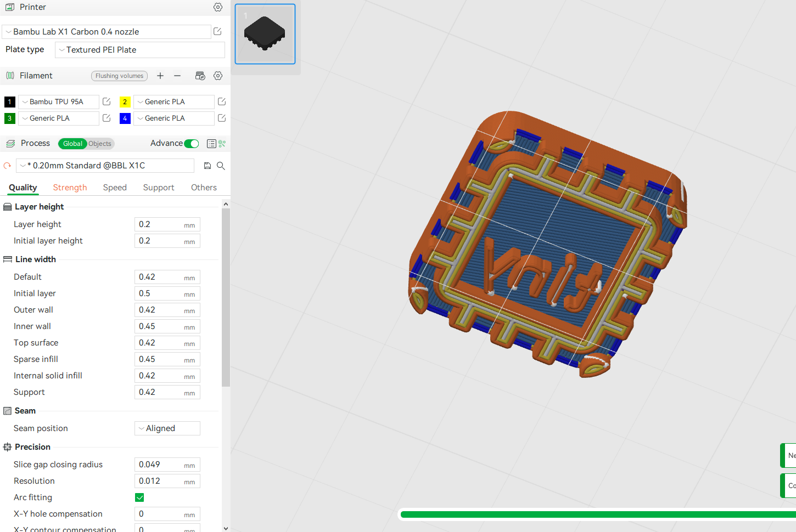Screen dimensions: 796x532
Task: Toggle the Advance mode switch
Action: [x=192, y=144]
